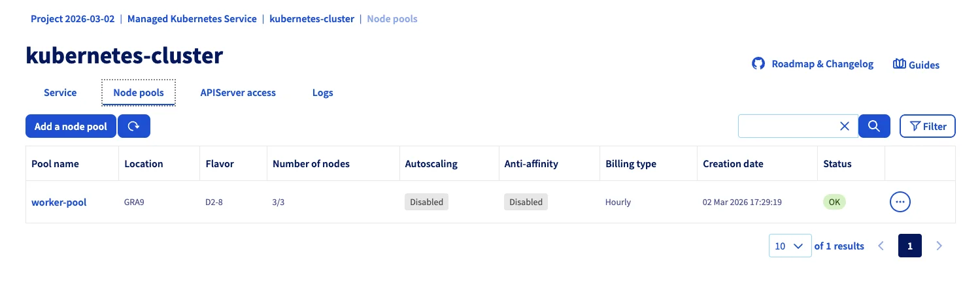The width and height of the screenshot is (980, 290).
Task: Switch to the Service tab
Action: pyautogui.click(x=60, y=93)
